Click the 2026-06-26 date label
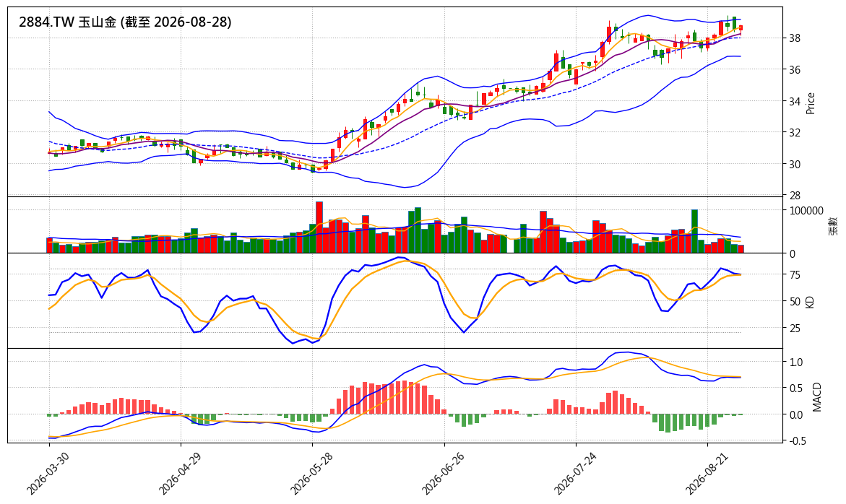This screenshot has width=846, height=504. coord(443,474)
